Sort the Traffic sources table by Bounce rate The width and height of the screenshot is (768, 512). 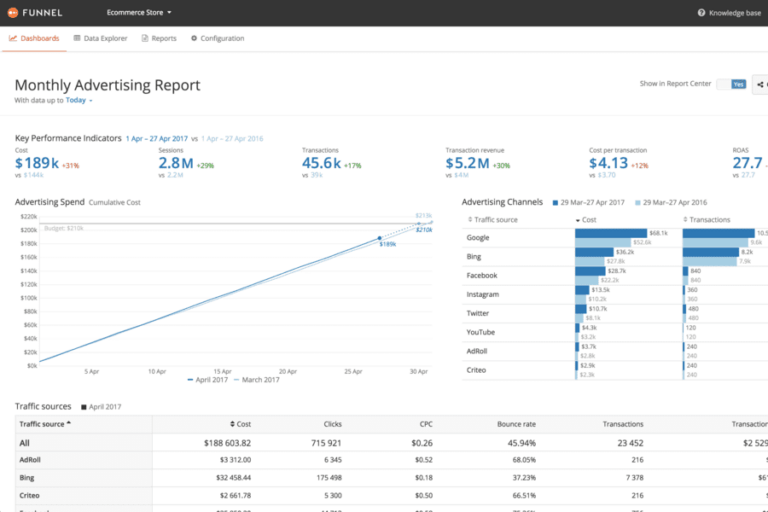516,424
